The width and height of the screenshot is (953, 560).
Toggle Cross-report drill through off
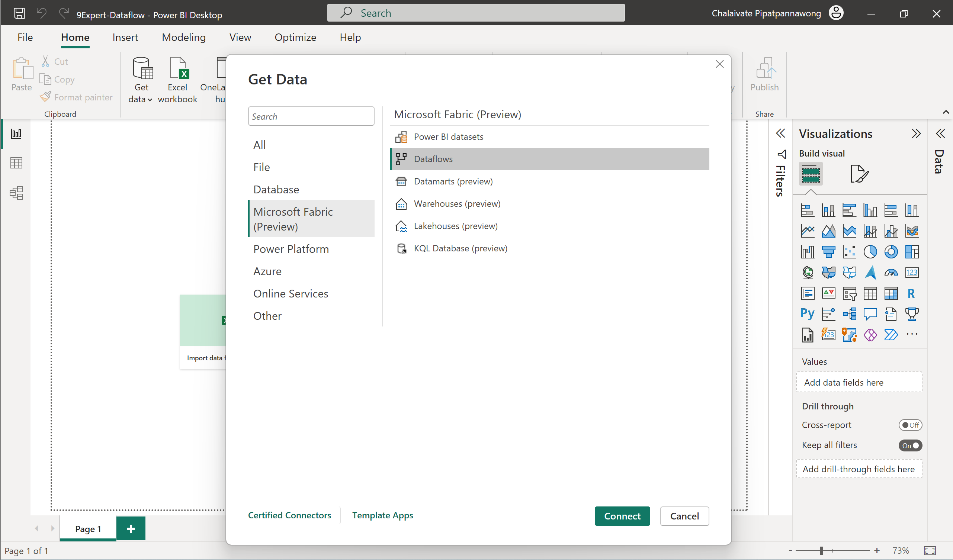(x=909, y=425)
